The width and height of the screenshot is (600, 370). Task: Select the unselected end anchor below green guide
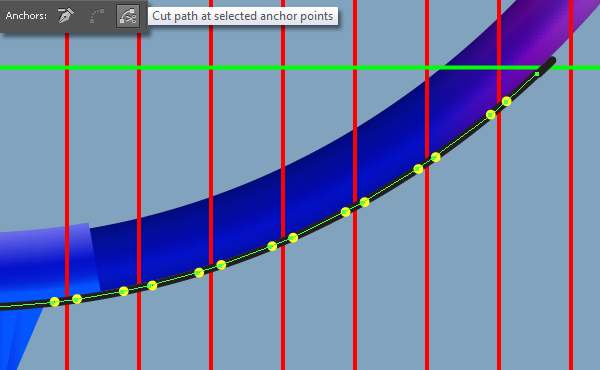(x=537, y=74)
